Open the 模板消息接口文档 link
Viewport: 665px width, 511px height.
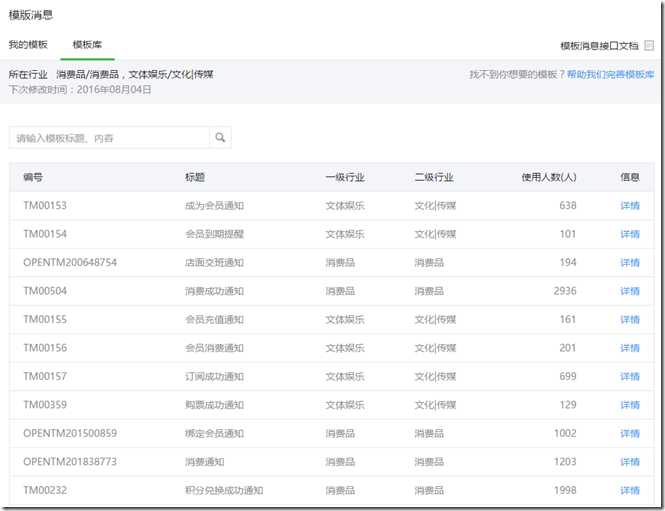pos(599,45)
